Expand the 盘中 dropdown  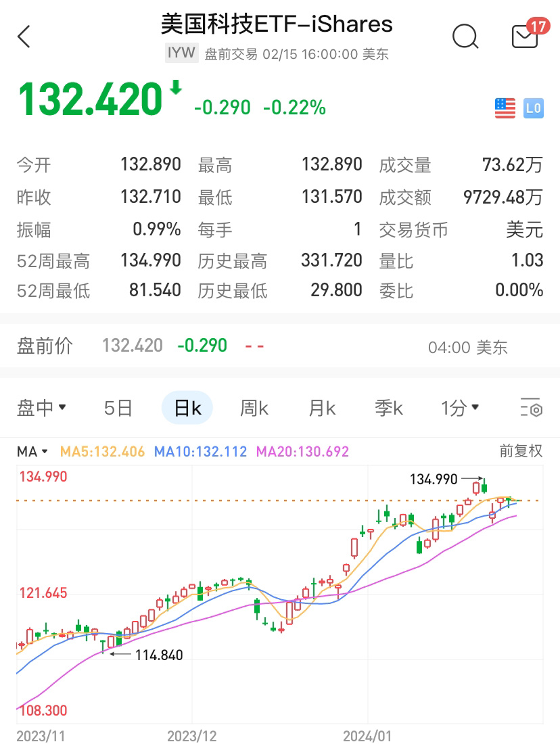pyautogui.click(x=41, y=408)
